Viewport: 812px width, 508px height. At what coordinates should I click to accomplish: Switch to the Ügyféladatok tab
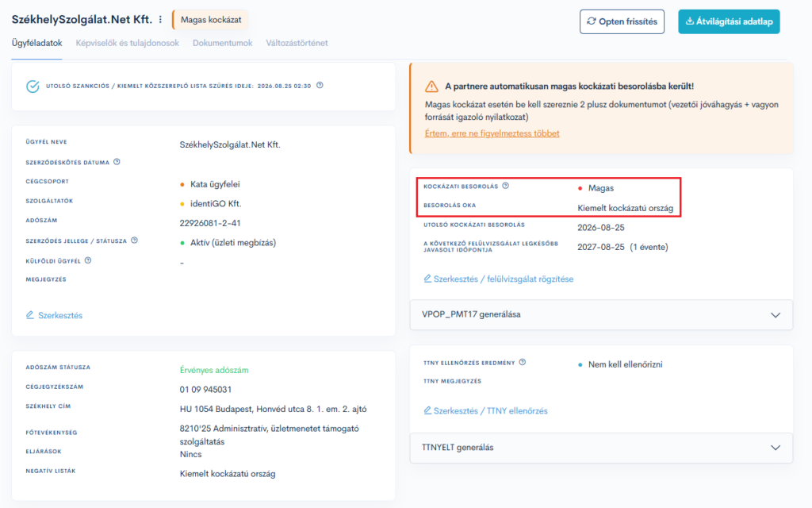(36, 43)
